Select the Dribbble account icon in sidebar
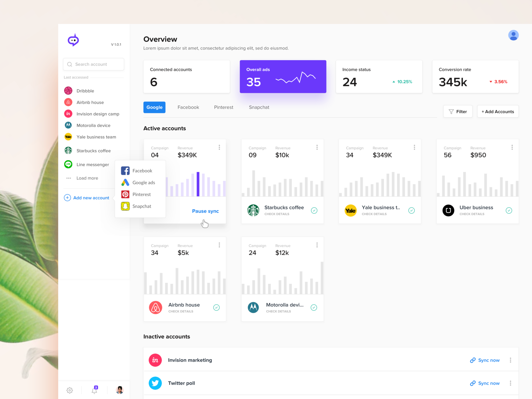 coord(68,91)
